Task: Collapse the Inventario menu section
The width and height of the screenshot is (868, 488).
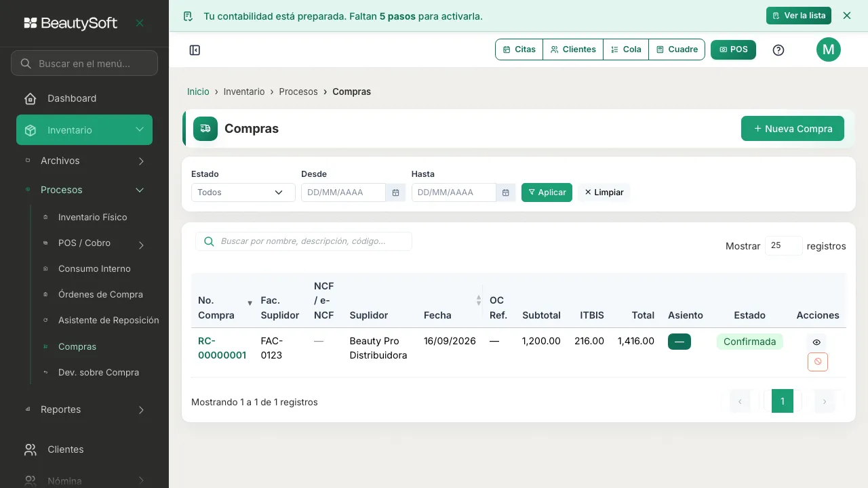Action: 85,130
